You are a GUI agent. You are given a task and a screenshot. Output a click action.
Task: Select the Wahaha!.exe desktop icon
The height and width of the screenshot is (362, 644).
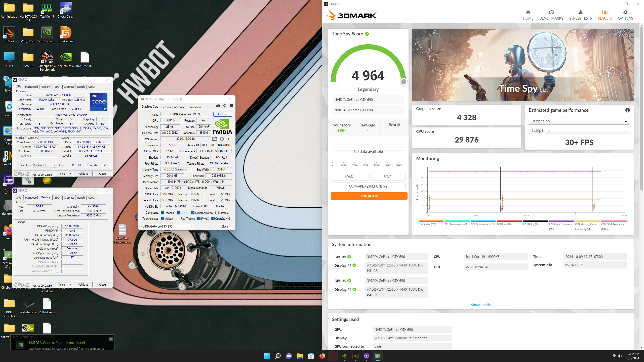pyautogui.click(x=28, y=306)
